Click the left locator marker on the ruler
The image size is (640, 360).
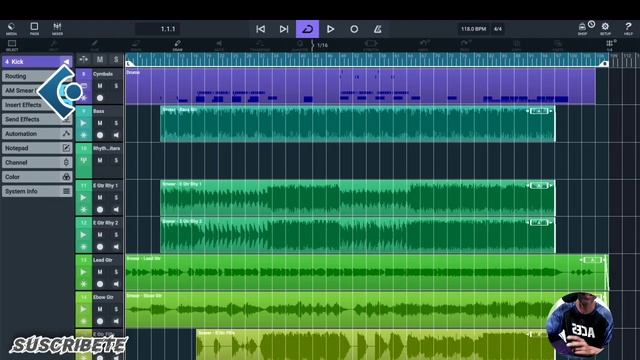click(129, 63)
